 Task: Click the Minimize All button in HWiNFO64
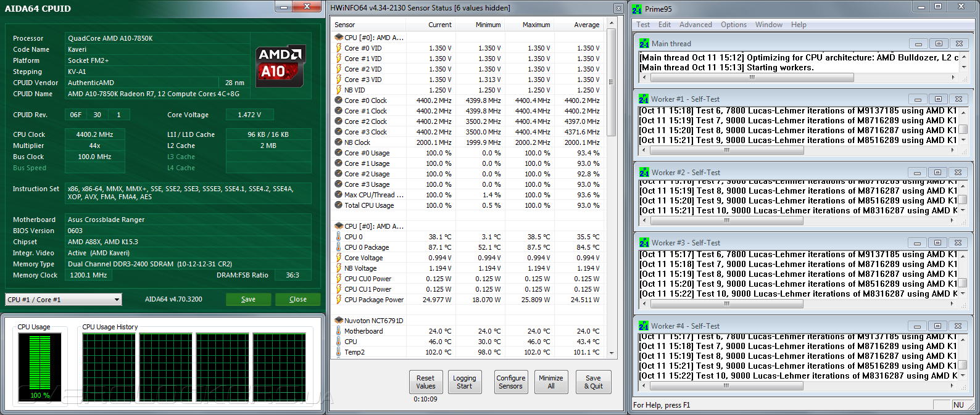(551, 382)
